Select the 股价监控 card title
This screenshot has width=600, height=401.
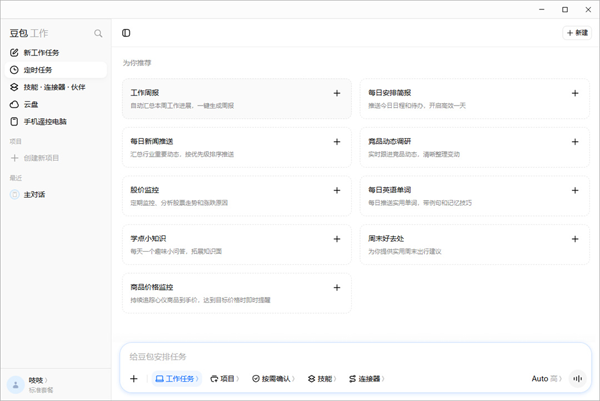point(145,190)
